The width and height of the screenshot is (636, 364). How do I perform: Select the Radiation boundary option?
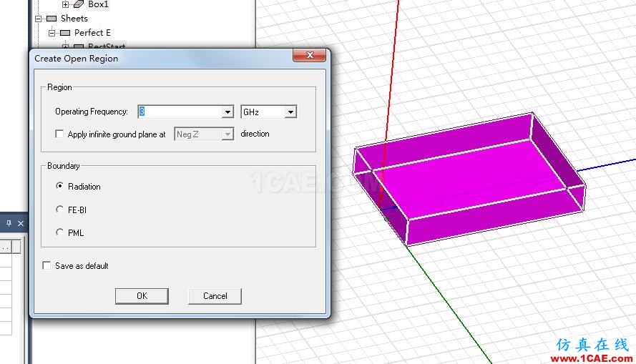(x=59, y=186)
